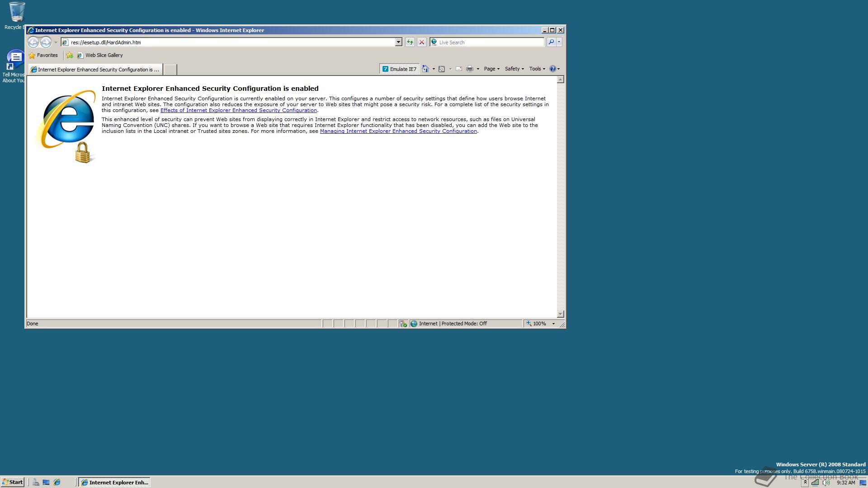Launch Server Manager from Quick Launch

(x=36, y=482)
